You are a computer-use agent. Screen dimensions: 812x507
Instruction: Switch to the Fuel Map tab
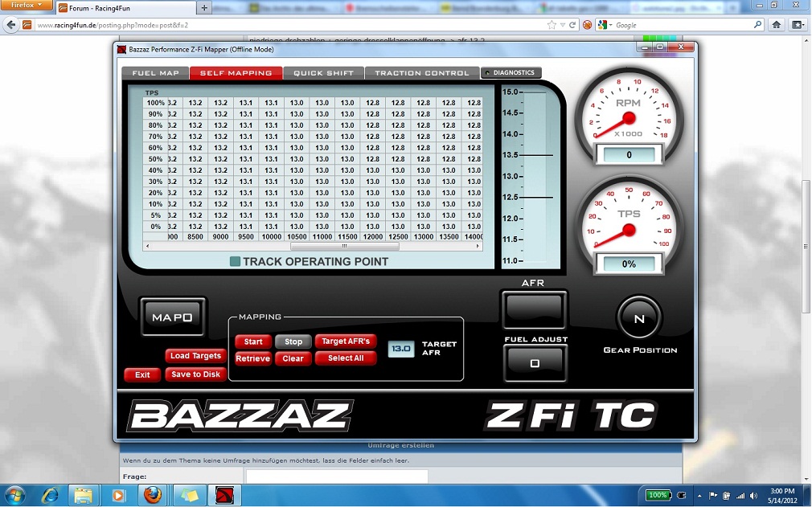click(155, 73)
